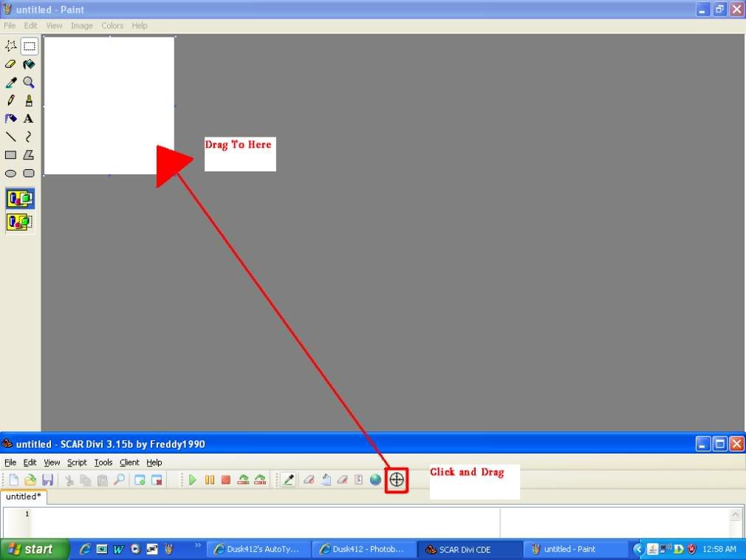746x560 pixels.
Task: Open the Tools menu in SCAR
Action: tap(103, 462)
